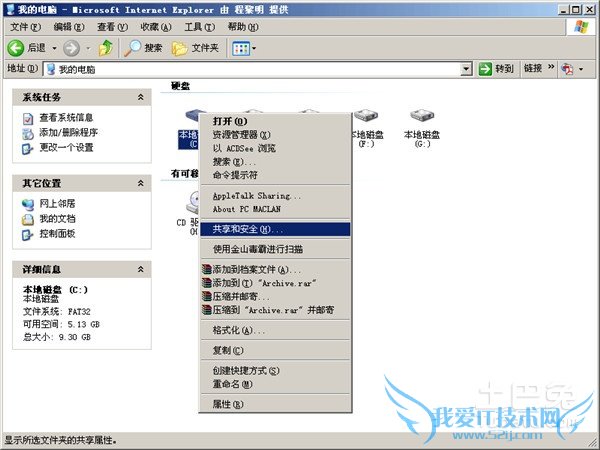Click the title bar My Computer icon

tap(10, 10)
